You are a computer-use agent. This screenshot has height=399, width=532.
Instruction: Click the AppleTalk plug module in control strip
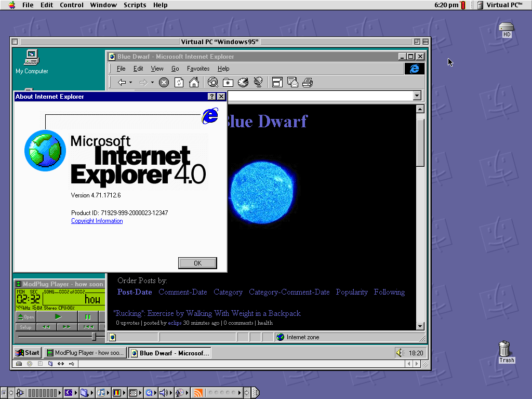coord(20,393)
